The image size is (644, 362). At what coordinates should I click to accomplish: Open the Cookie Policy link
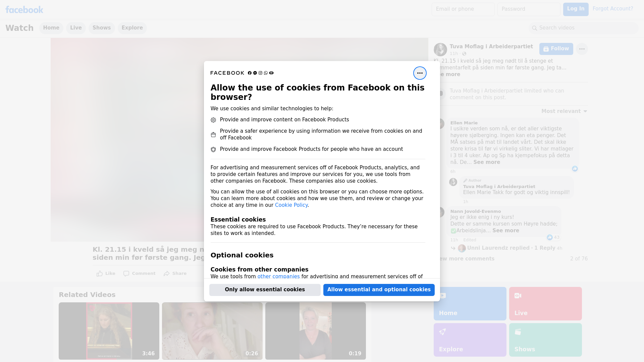(291, 205)
